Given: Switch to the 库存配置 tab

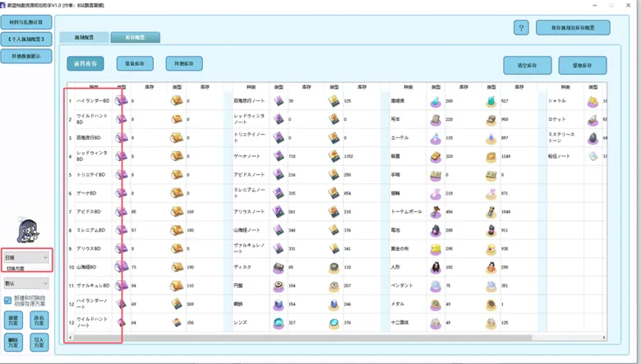Looking at the screenshot, I should tap(135, 37).
